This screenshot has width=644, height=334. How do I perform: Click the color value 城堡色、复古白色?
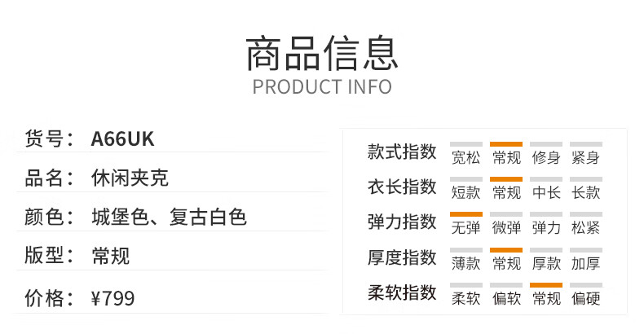pos(169,218)
